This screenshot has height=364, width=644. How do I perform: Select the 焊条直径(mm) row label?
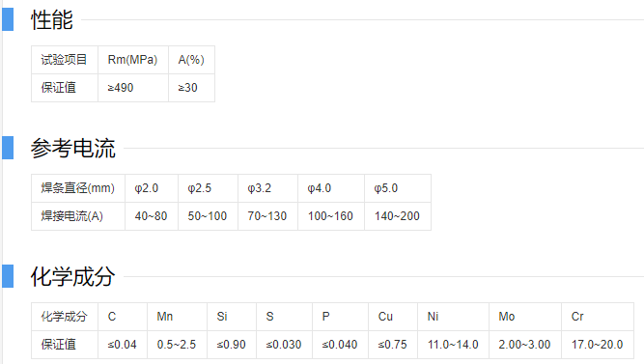point(78,188)
